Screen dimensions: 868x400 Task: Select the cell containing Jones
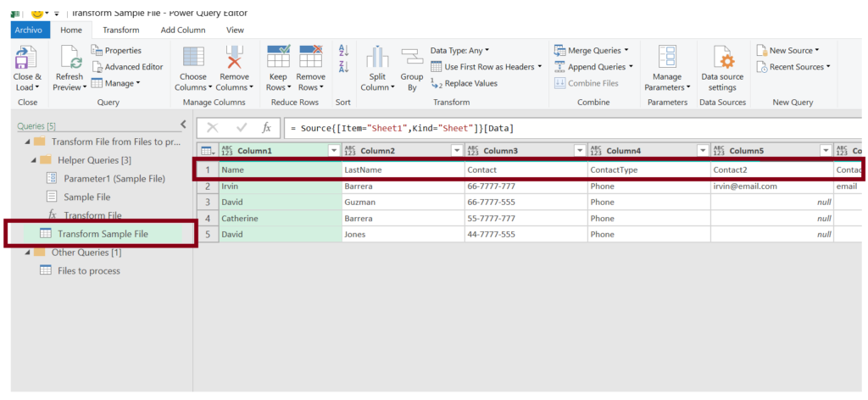[x=403, y=235]
